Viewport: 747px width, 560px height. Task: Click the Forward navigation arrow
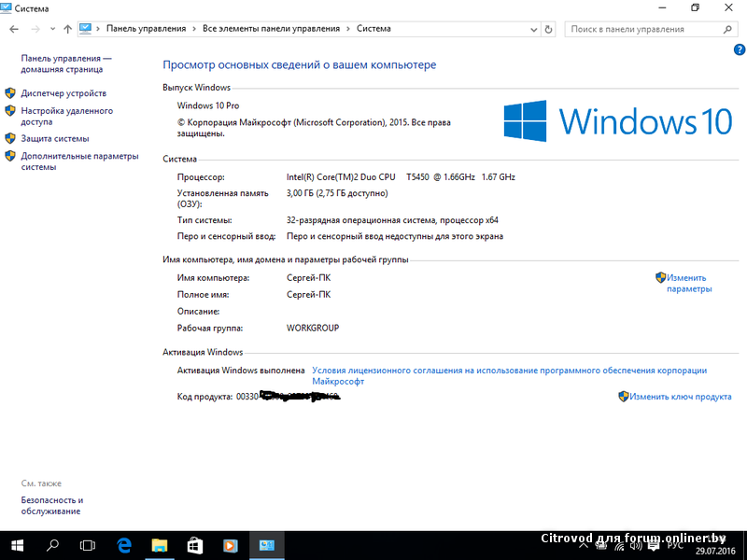35,29
